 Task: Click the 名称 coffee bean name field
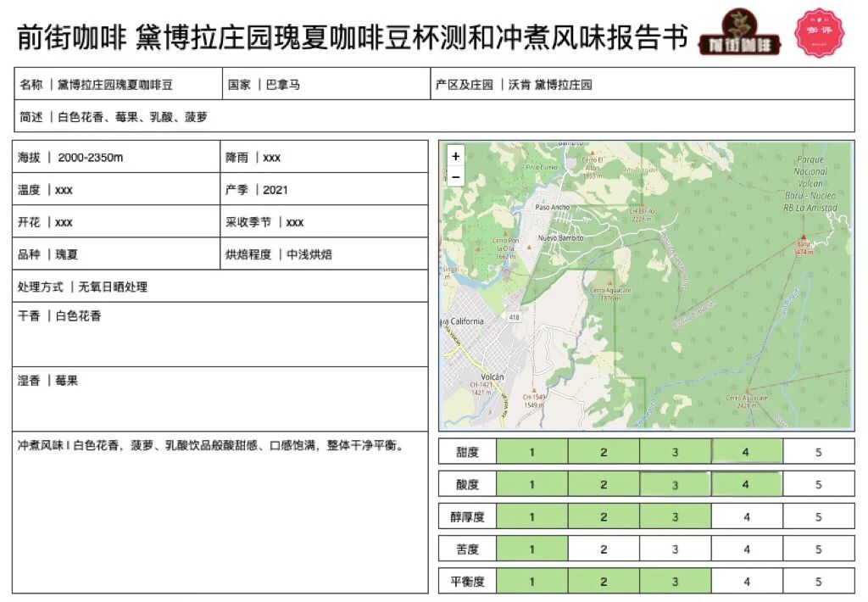(x=118, y=84)
